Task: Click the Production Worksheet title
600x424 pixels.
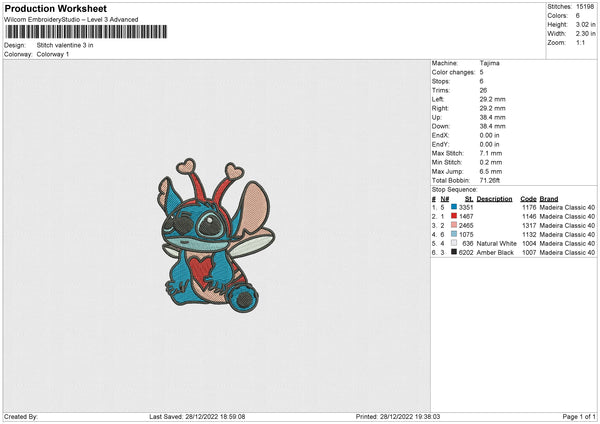Action: (56, 8)
